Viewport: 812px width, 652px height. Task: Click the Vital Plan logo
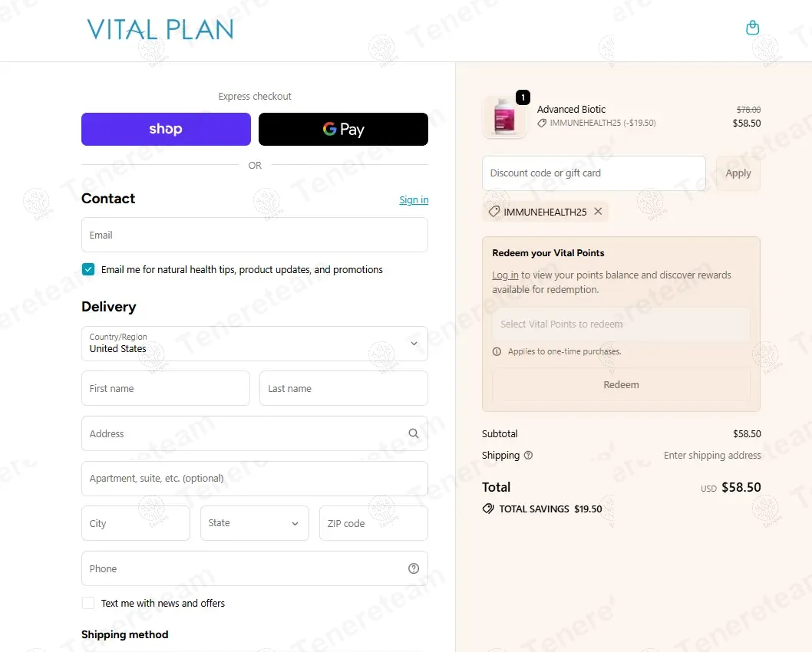click(x=160, y=29)
